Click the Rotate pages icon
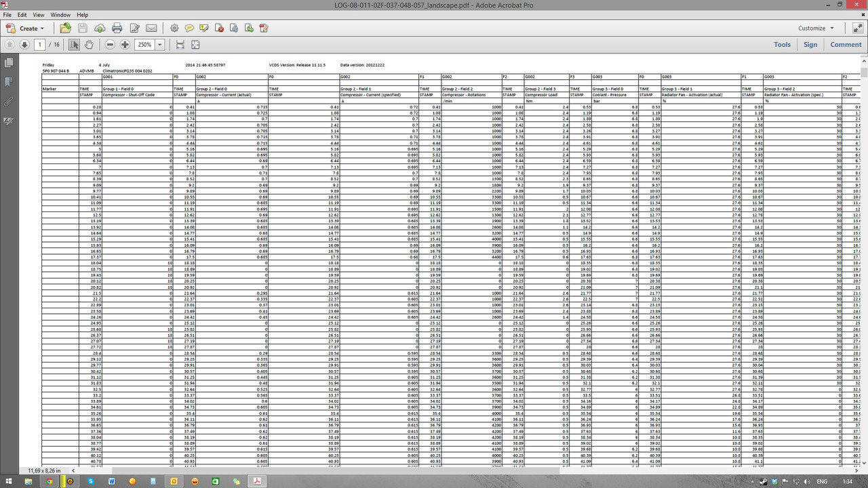Viewport: 868px width, 488px height. click(x=234, y=28)
